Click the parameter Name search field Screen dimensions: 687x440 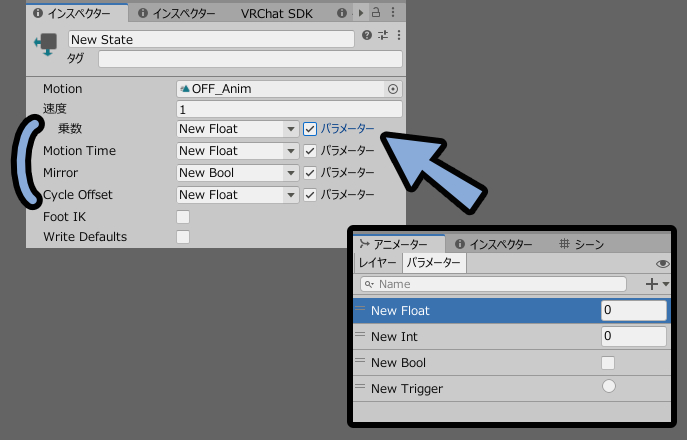pyautogui.click(x=493, y=284)
